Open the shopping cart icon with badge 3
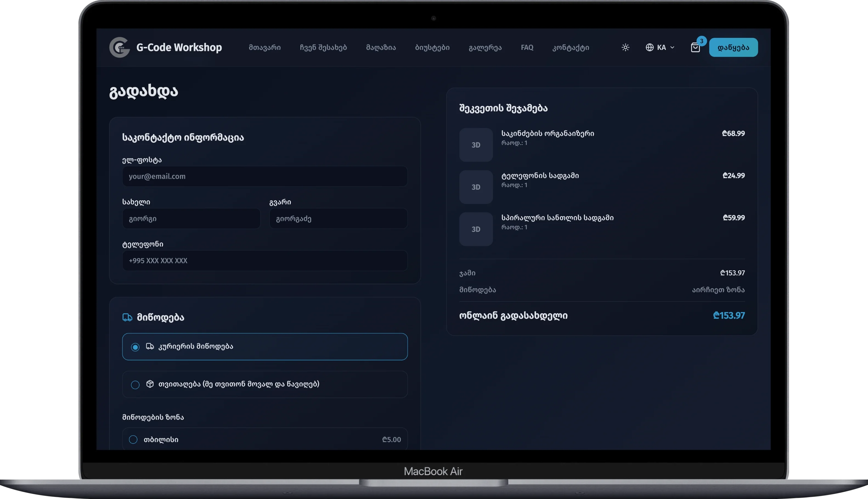The height and width of the screenshot is (499, 868). point(695,47)
